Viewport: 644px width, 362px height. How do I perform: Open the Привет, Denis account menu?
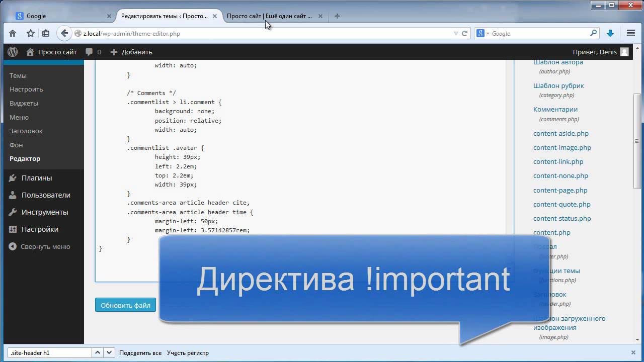[601, 52]
